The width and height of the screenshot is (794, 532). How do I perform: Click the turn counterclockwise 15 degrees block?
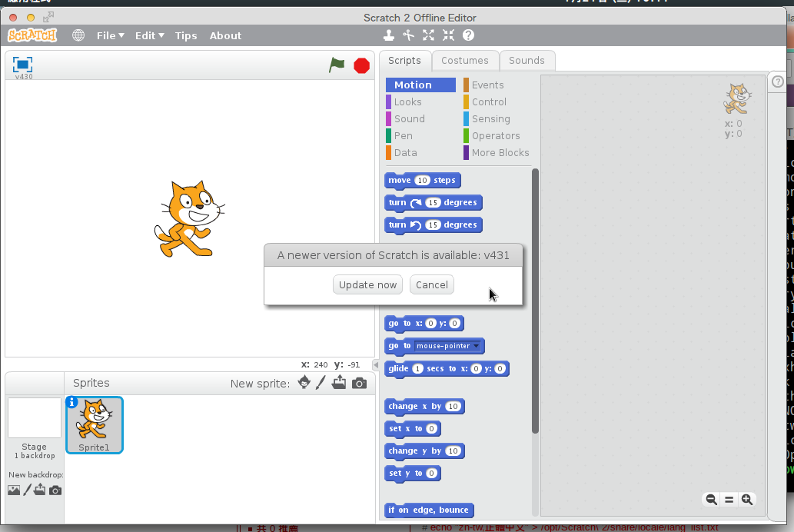pyautogui.click(x=434, y=225)
